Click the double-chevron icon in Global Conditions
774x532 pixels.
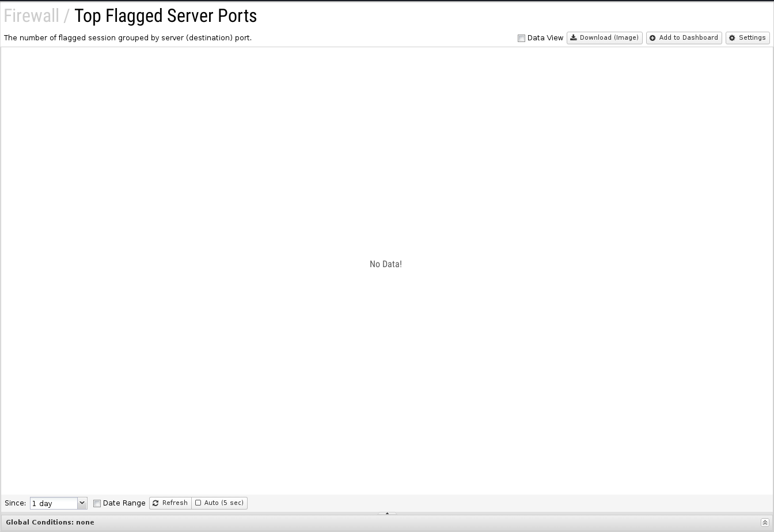(765, 522)
